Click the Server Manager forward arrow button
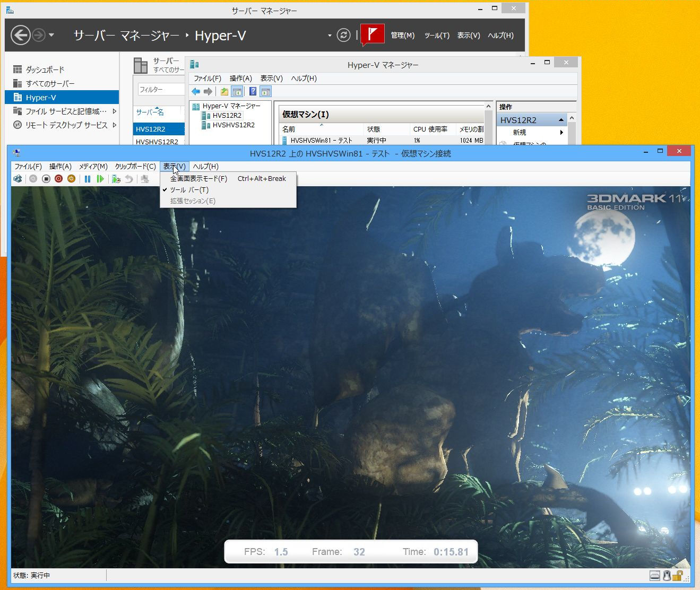Viewport: 700px width, 590px height. pos(39,35)
